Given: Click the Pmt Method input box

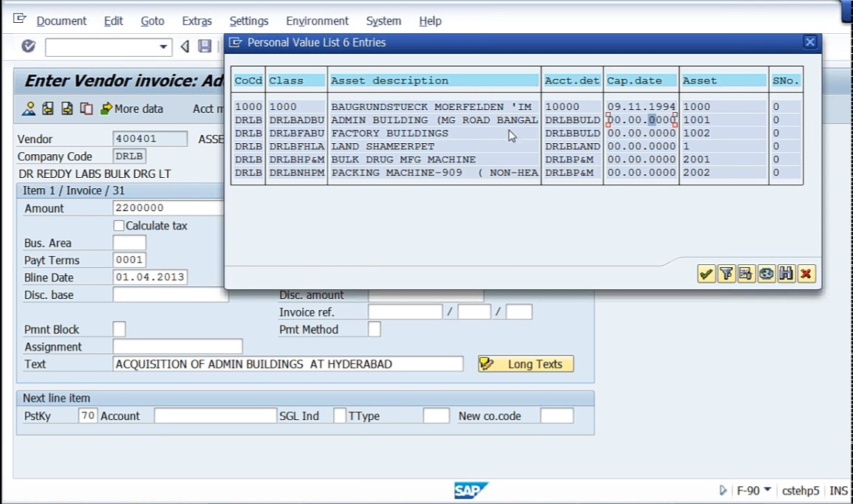Looking at the screenshot, I should pyautogui.click(x=374, y=329).
